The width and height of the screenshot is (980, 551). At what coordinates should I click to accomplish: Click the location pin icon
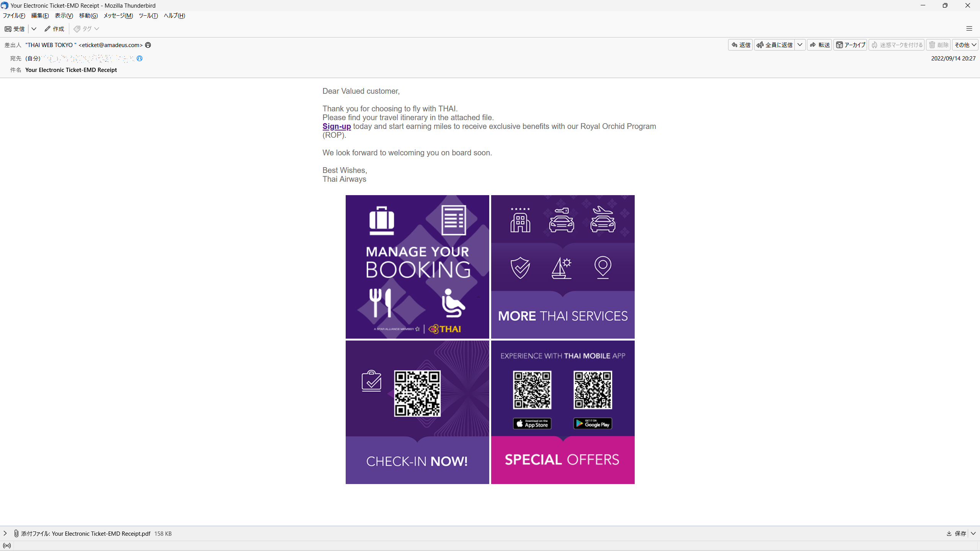pyautogui.click(x=603, y=267)
